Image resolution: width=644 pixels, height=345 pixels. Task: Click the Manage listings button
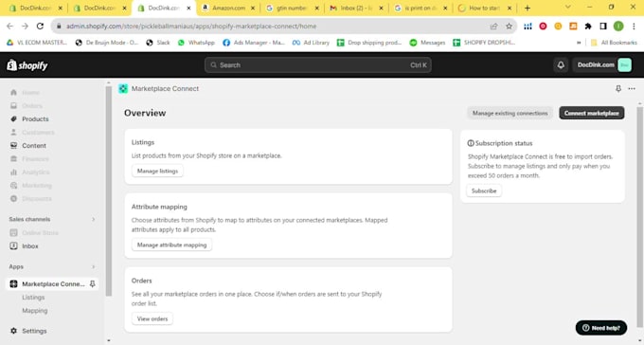[x=158, y=171]
